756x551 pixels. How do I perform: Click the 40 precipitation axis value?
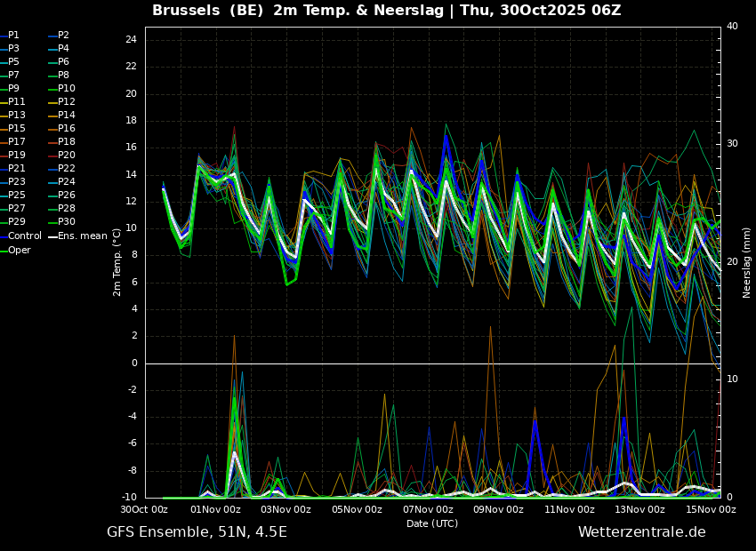[732, 26]
